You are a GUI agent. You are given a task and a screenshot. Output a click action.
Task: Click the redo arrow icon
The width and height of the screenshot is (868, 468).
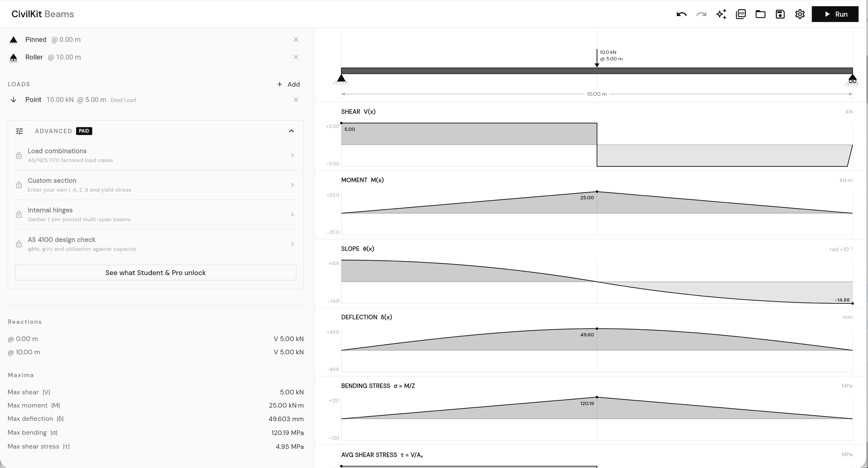click(701, 14)
